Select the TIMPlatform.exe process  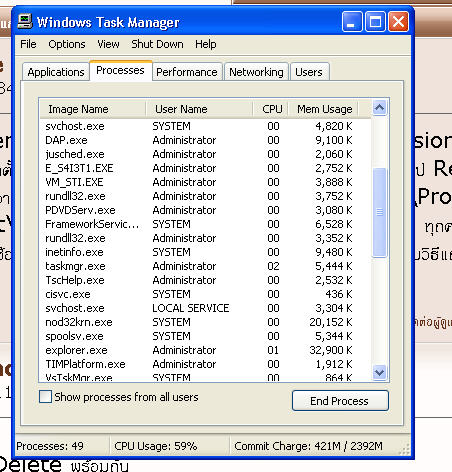pyautogui.click(x=205, y=364)
